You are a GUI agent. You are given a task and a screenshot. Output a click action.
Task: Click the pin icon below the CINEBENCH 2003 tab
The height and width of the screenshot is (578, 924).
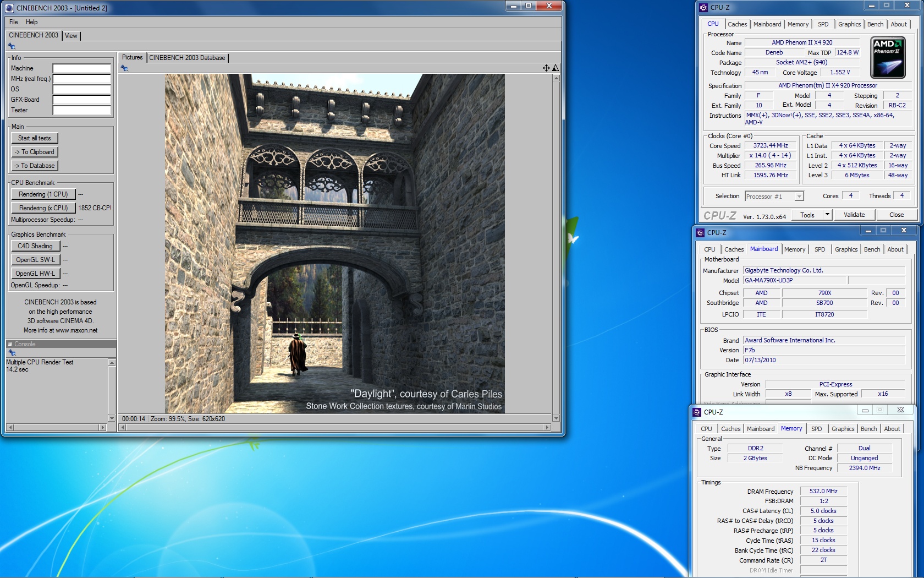point(12,46)
